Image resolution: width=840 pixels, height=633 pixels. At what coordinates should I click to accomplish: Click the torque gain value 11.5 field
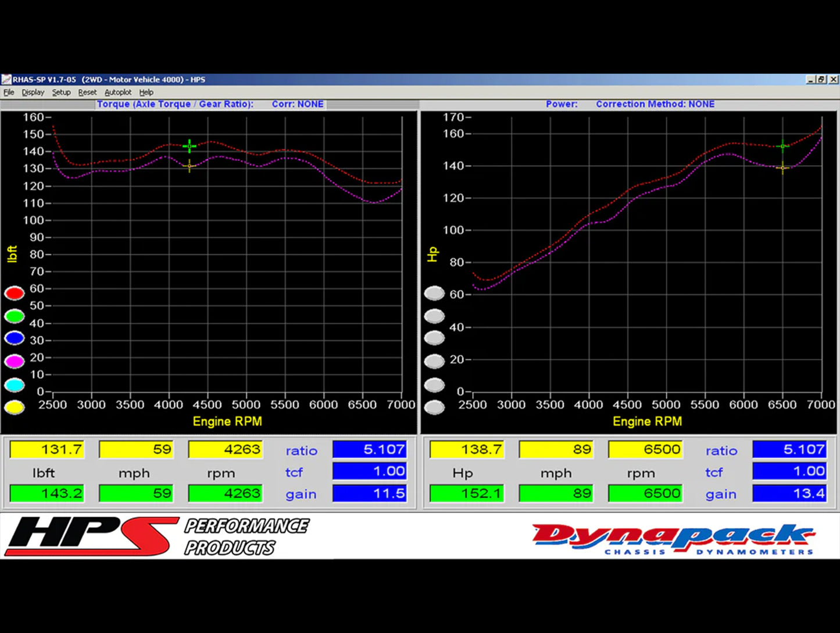[x=369, y=493]
